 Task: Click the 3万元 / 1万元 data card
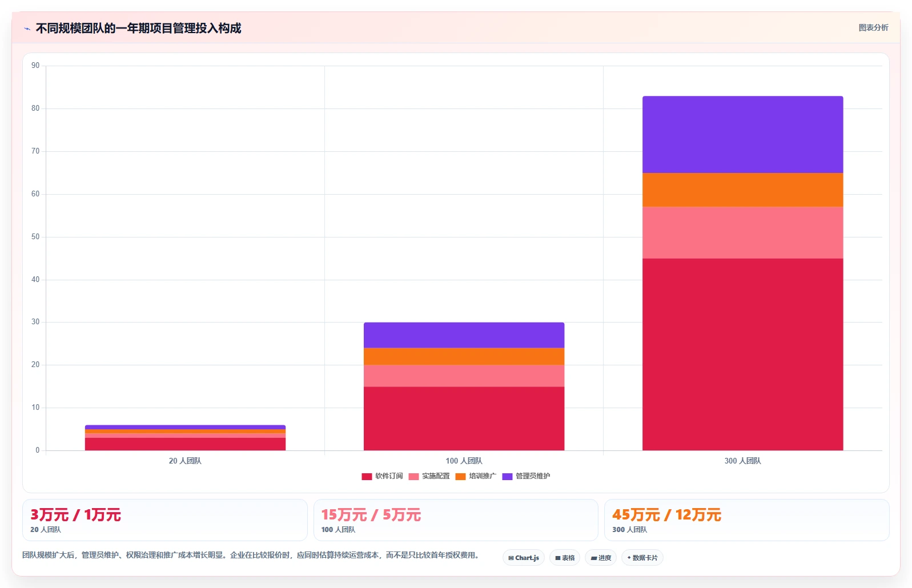[x=165, y=520]
